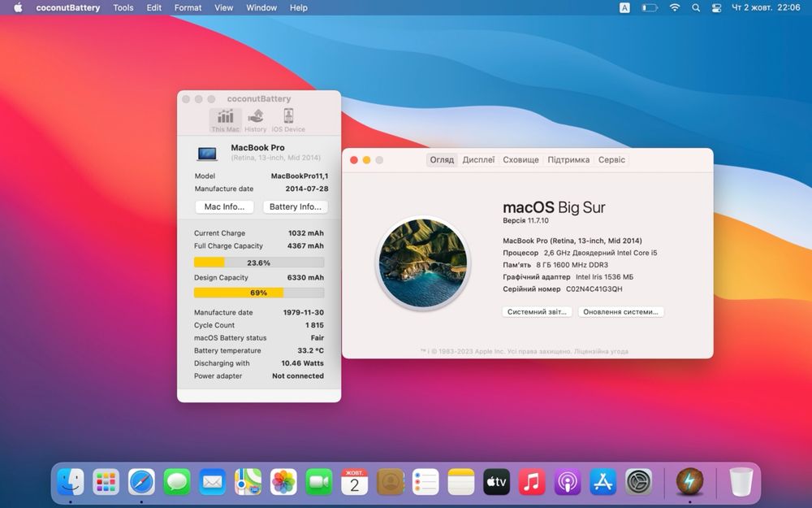Click the MacBook Pro laptop image in coconutBattery
The image size is (812, 508).
pos(207,154)
